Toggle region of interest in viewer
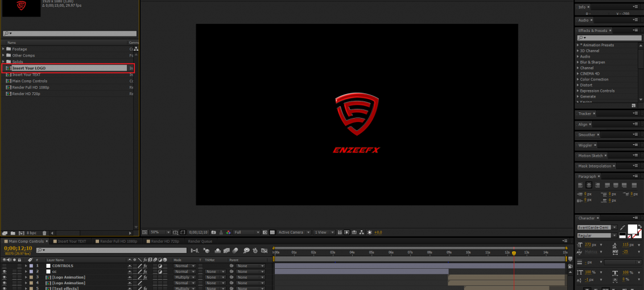 point(265,232)
